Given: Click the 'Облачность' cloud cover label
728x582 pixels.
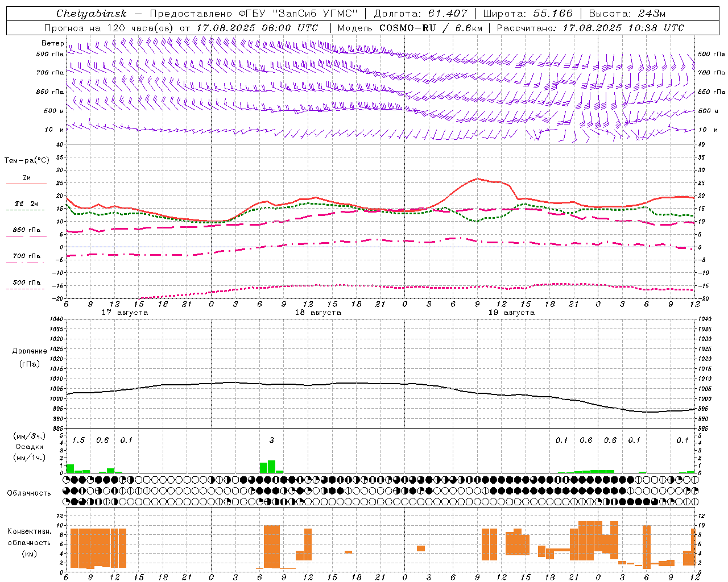Looking at the screenshot, I should click(29, 493).
